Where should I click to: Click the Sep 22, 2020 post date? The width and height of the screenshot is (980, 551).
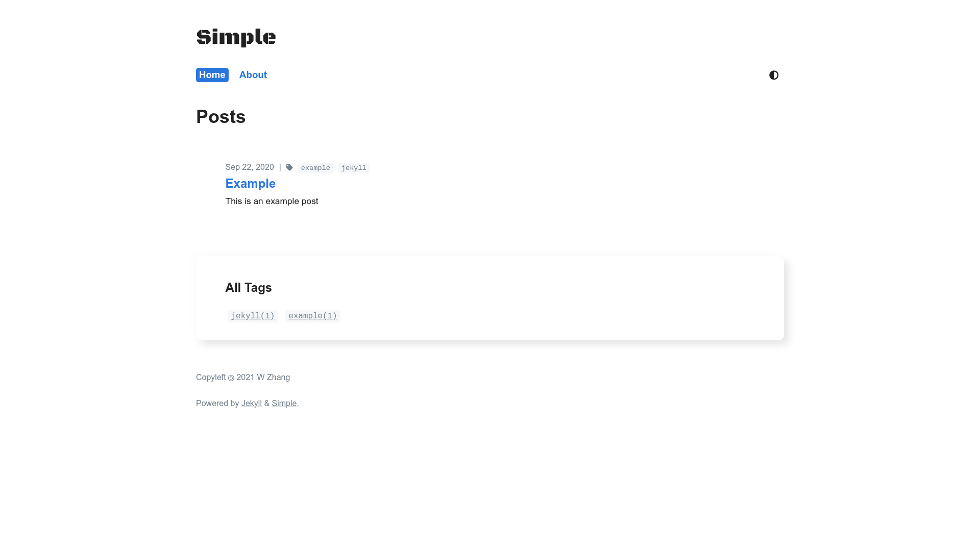250,167
